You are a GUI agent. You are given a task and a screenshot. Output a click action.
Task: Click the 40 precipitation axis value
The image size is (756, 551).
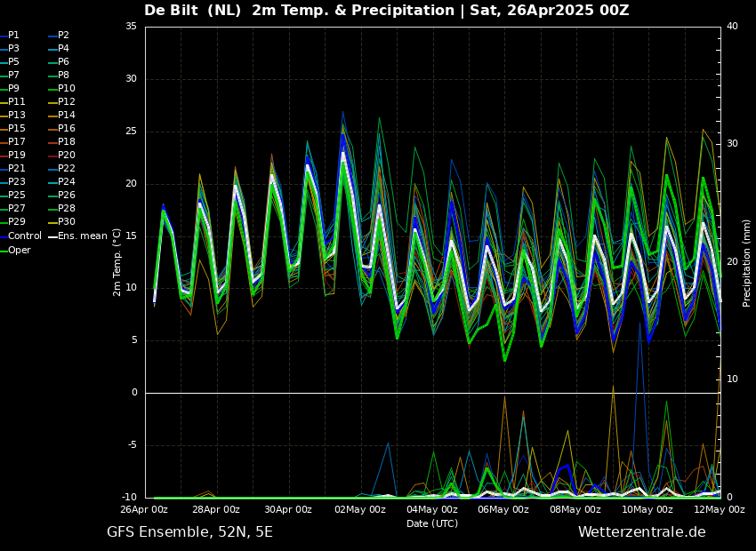pyautogui.click(x=732, y=27)
